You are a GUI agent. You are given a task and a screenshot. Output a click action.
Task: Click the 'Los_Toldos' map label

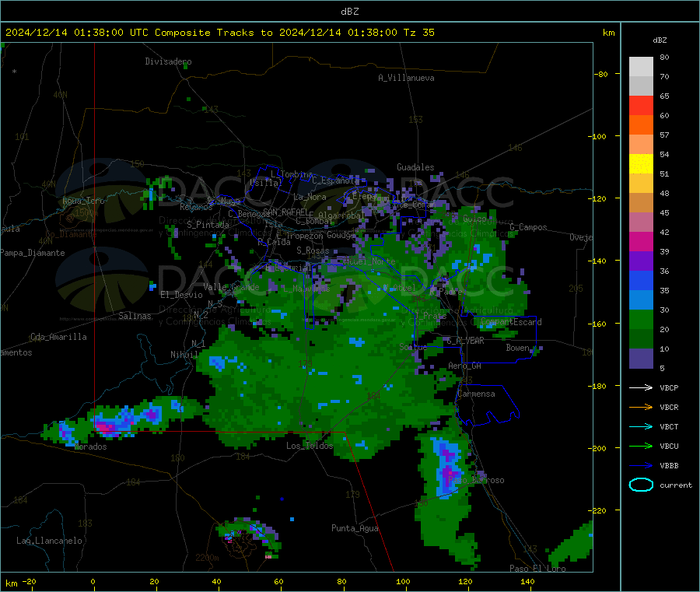click(x=310, y=446)
